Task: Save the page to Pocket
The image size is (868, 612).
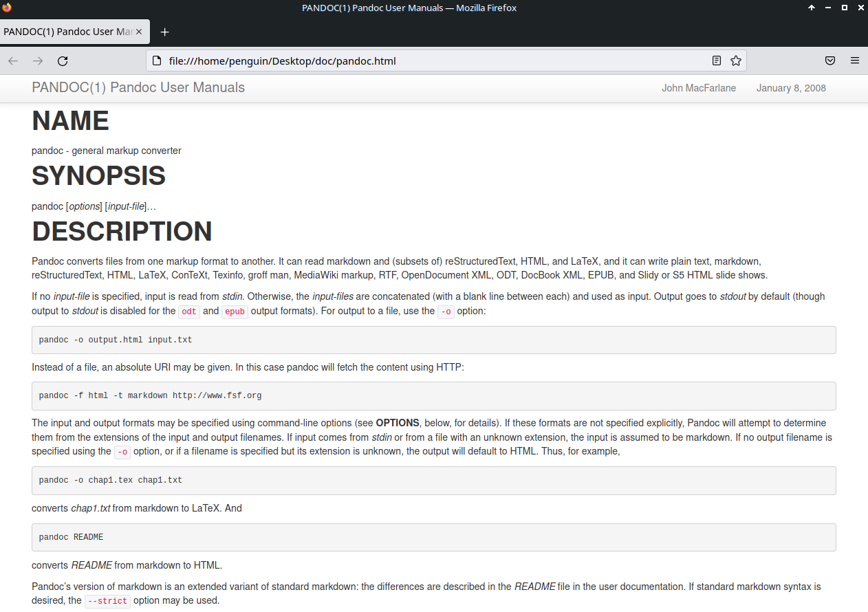Action: coord(829,61)
